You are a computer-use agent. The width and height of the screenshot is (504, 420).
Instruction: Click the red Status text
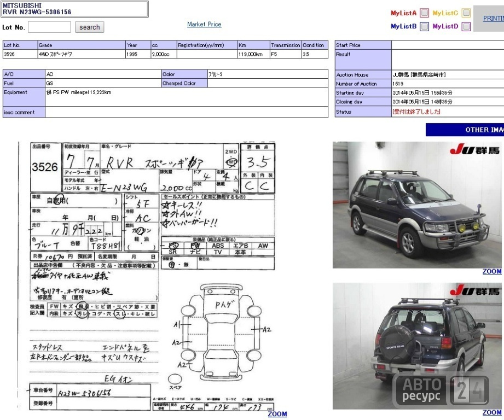tap(416, 112)
